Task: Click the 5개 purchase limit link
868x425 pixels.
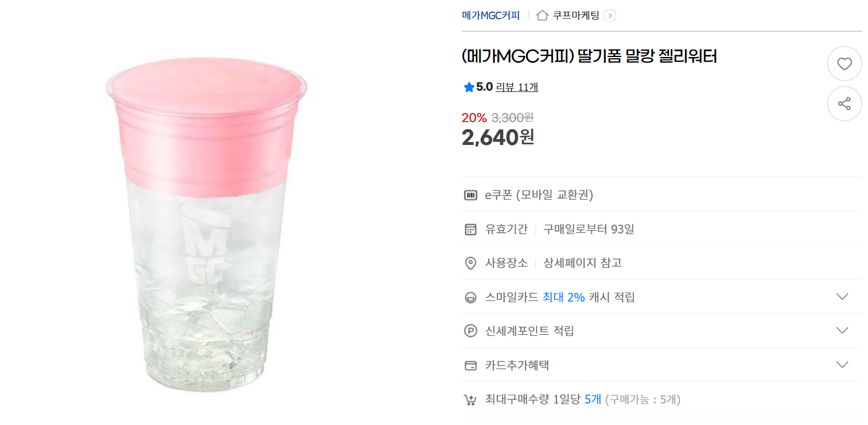Action: point(592,399)
